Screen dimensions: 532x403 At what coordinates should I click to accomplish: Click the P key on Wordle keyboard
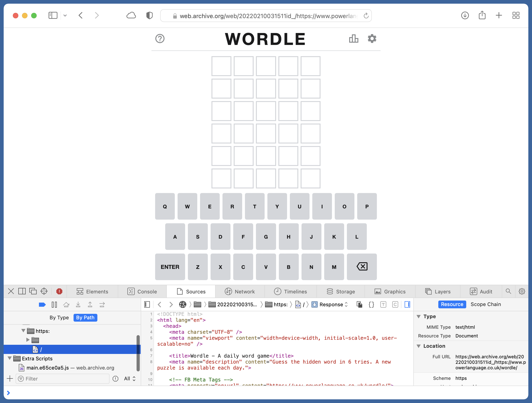(x=367, y=206)
